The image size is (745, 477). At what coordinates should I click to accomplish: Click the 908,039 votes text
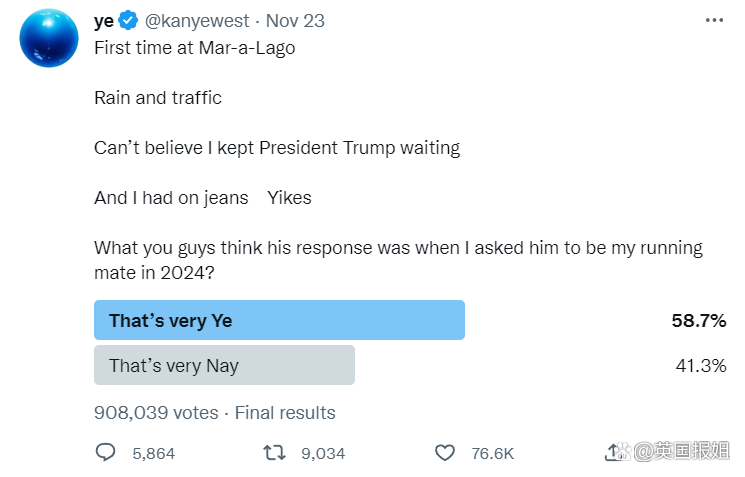click(155, 412)
